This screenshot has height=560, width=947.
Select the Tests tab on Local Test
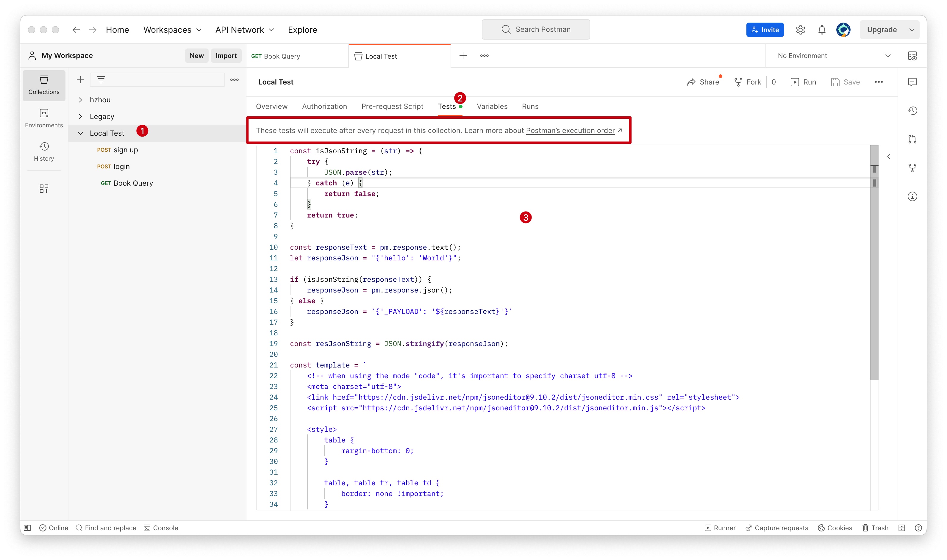coord(446,105)
